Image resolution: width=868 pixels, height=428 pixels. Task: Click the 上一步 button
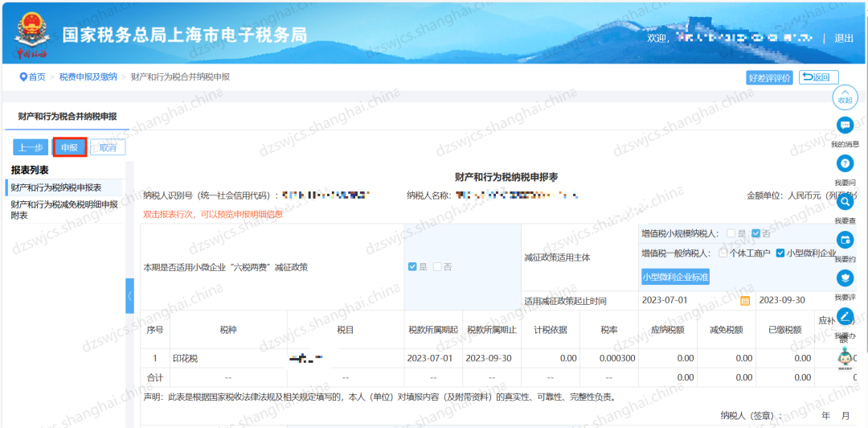31,147
